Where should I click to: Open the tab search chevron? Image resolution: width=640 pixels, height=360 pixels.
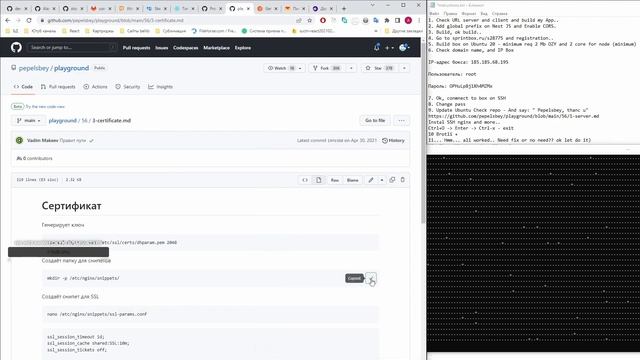372,5
